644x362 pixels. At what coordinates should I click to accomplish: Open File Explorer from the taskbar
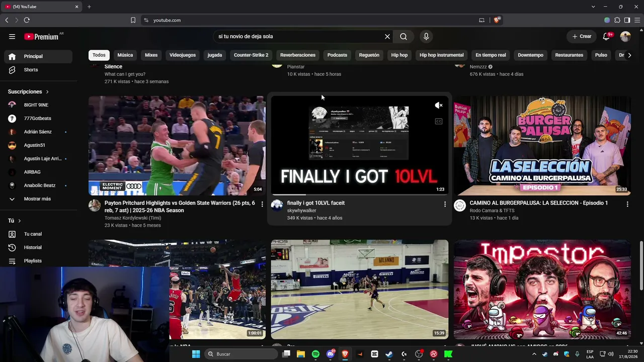301,354
